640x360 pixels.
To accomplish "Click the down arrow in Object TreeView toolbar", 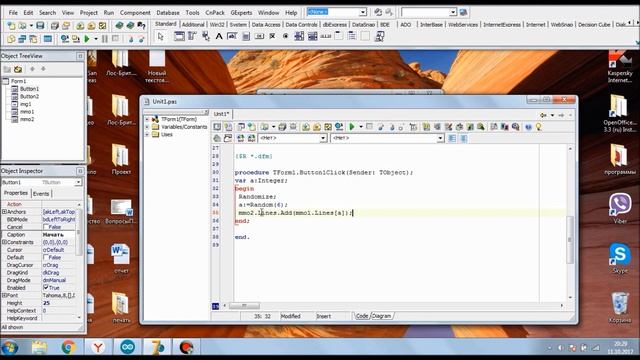I will [43, 69].
